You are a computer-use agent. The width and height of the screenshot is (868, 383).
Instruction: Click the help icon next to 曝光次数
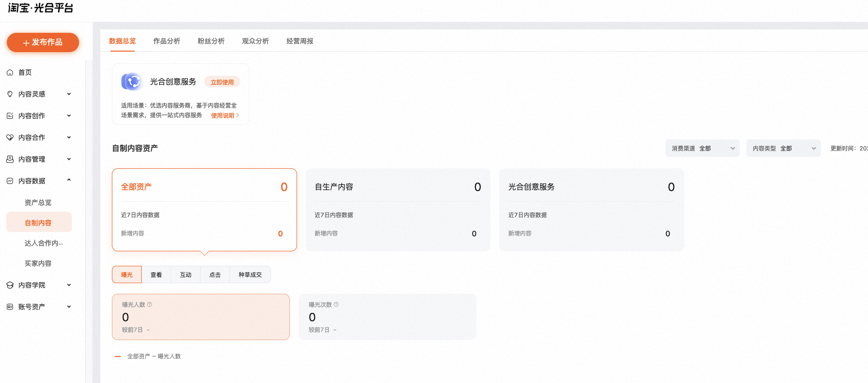(x=336, y=304)
